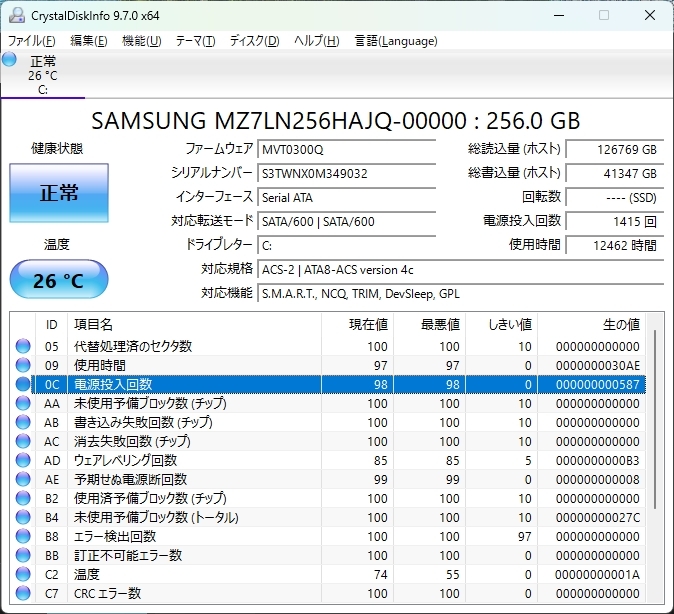Open the 編集(E) menu
This screenshot has width=674, height=614.
point(89,41)
